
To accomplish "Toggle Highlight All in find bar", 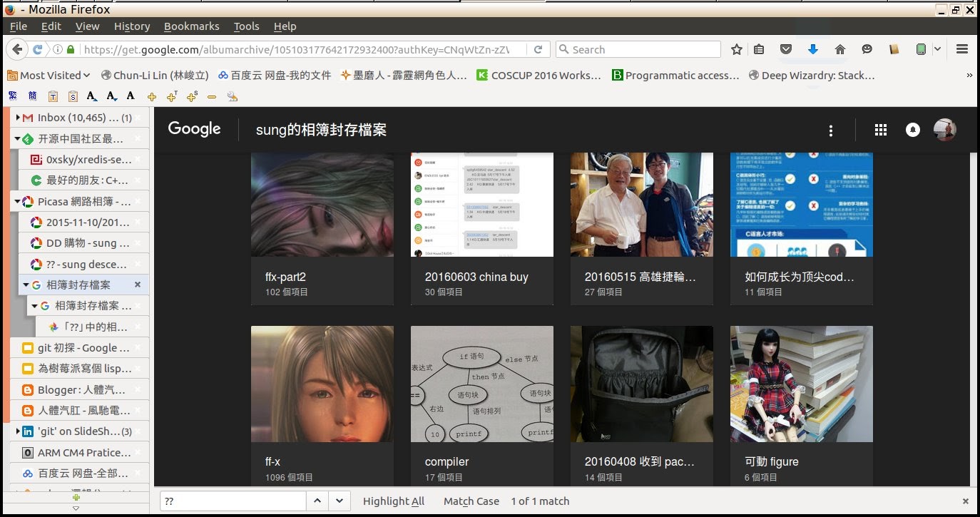I will (x=394, y=501).
